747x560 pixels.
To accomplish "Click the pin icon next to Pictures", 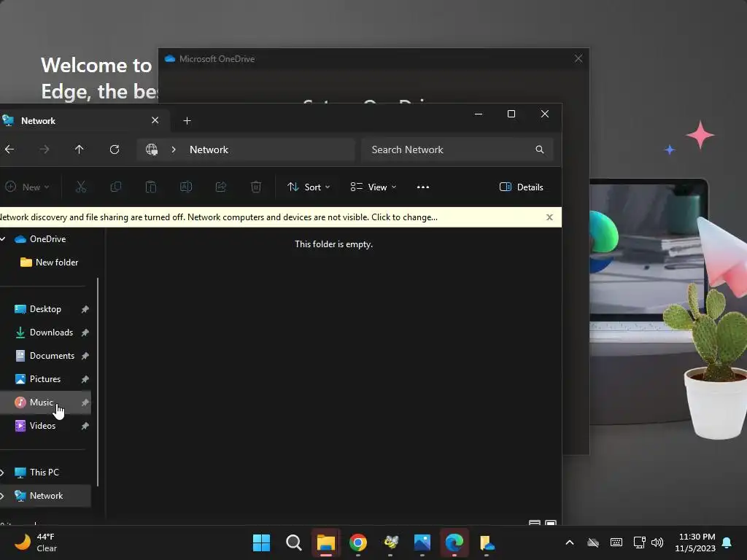I will pyautogui.click(x=85, y=379).
